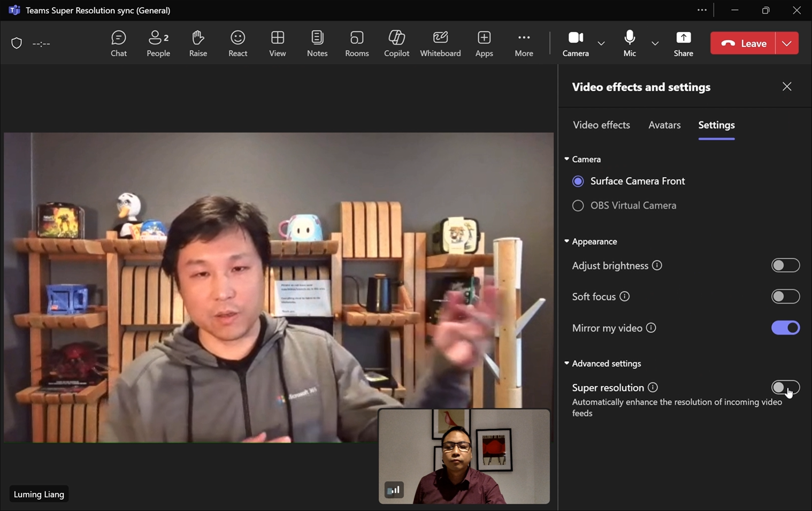The image size is (812, 511).
Task: Leave the meeting
Action: coord(743,43)
